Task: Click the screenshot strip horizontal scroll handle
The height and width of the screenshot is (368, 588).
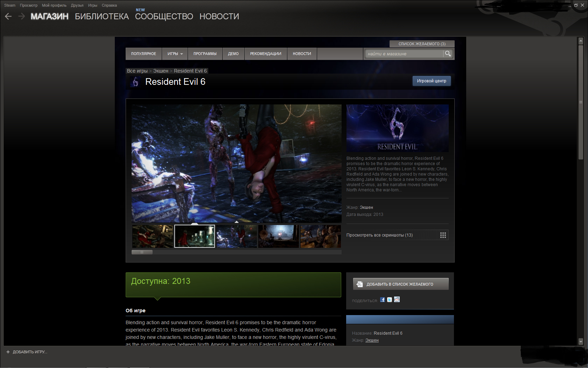Action: tap(142, 252)
